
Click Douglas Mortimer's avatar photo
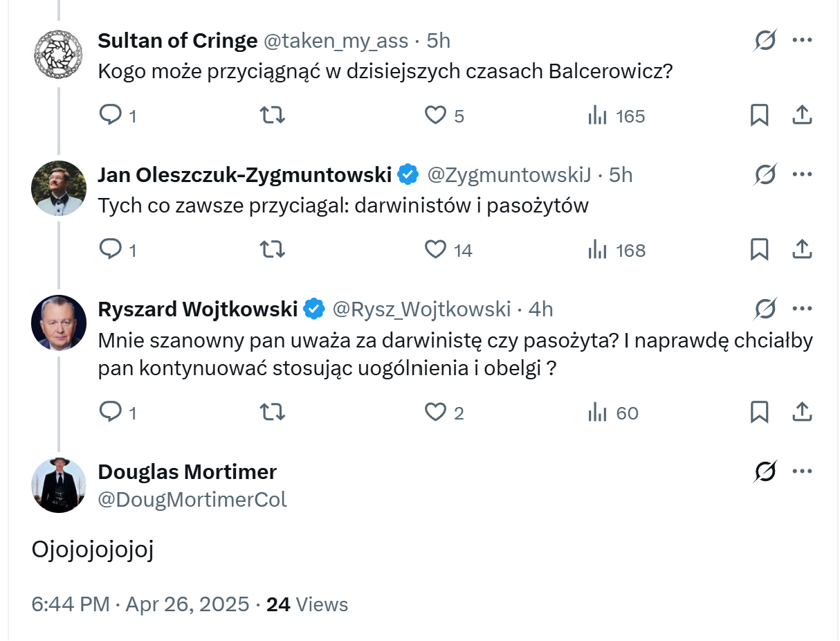click(59, 485)
